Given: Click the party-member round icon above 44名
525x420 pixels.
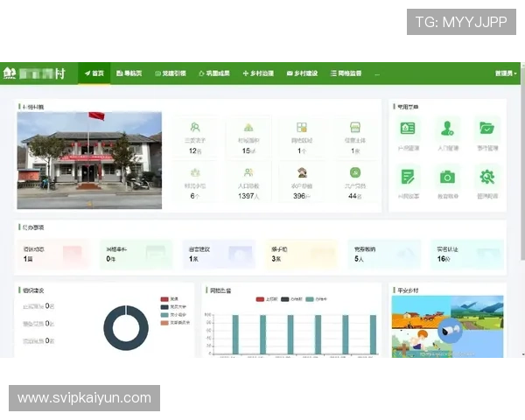Looking at the screenshot, I should click(355, 173).
